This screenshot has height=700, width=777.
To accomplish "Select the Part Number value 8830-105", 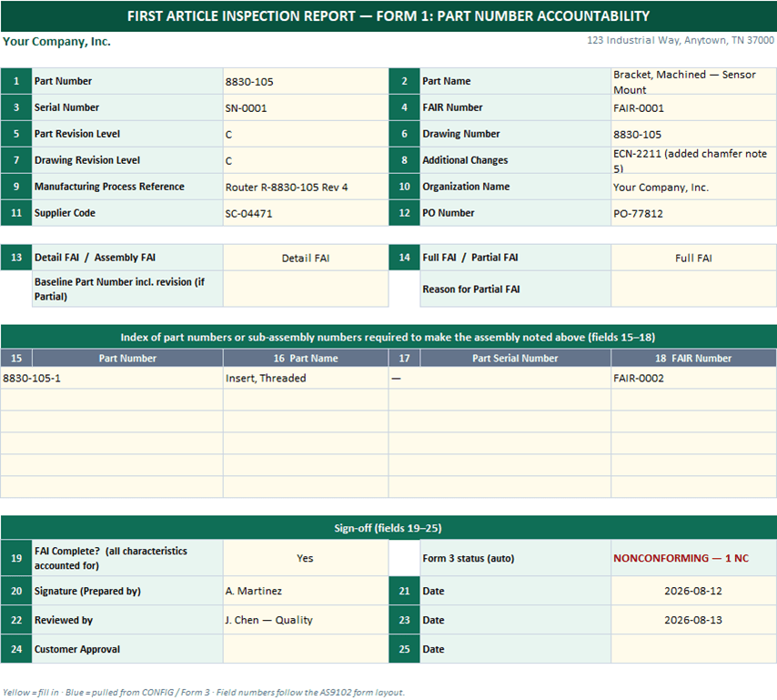I will [x=306, y=81].
